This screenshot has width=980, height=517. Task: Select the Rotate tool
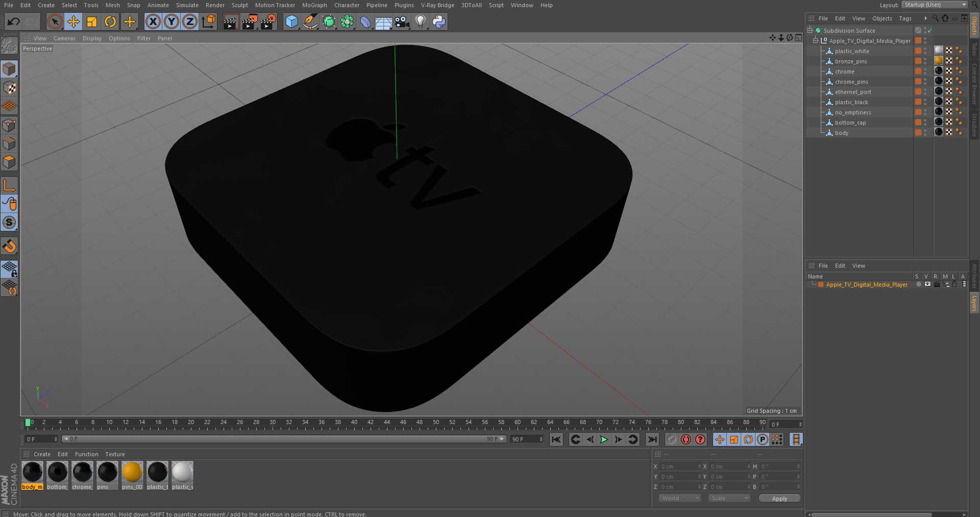(x=110, y=21)
